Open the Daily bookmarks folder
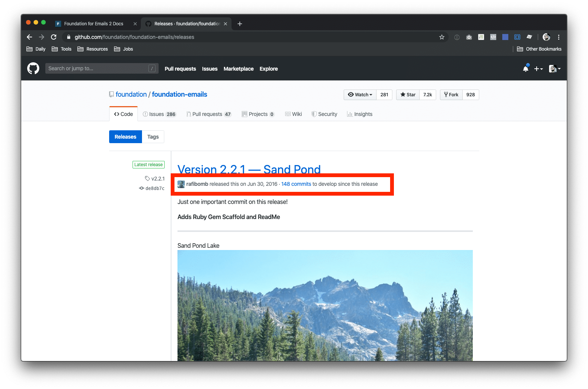 pyautogui.click(x=36, y=49)
